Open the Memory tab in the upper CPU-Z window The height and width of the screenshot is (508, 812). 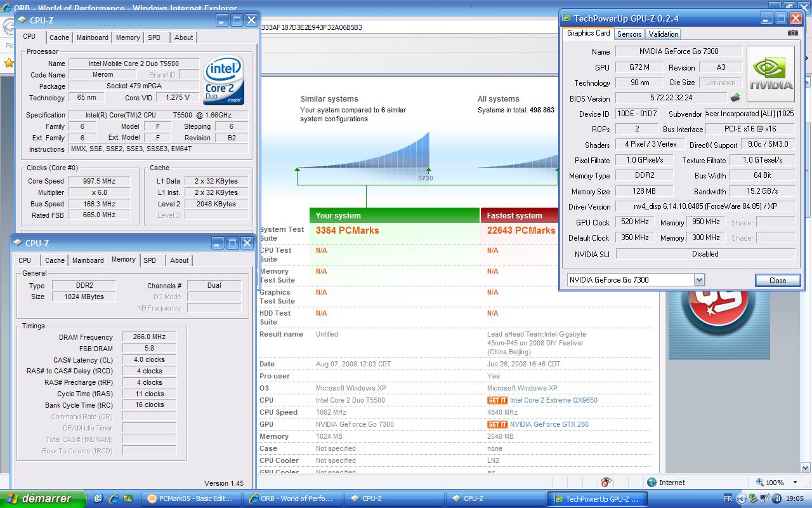(x=128, y=37)
